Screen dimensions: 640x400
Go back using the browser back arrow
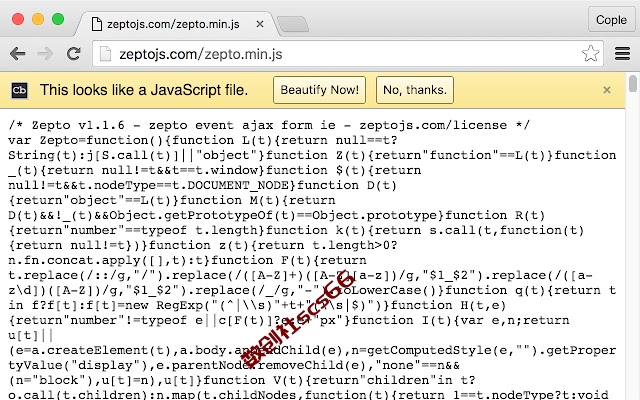[x=18, y=53]
